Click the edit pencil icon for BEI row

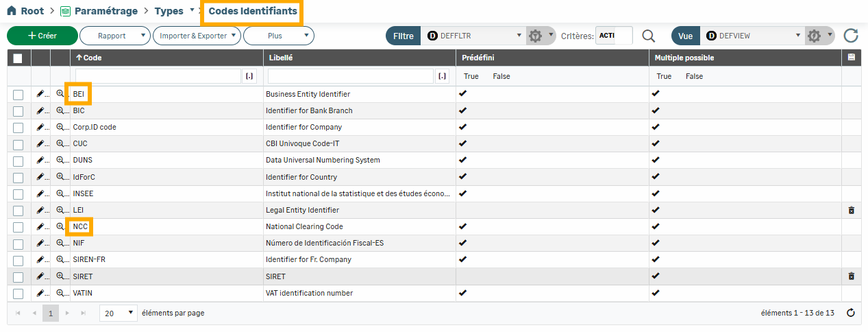pos(40,94)
